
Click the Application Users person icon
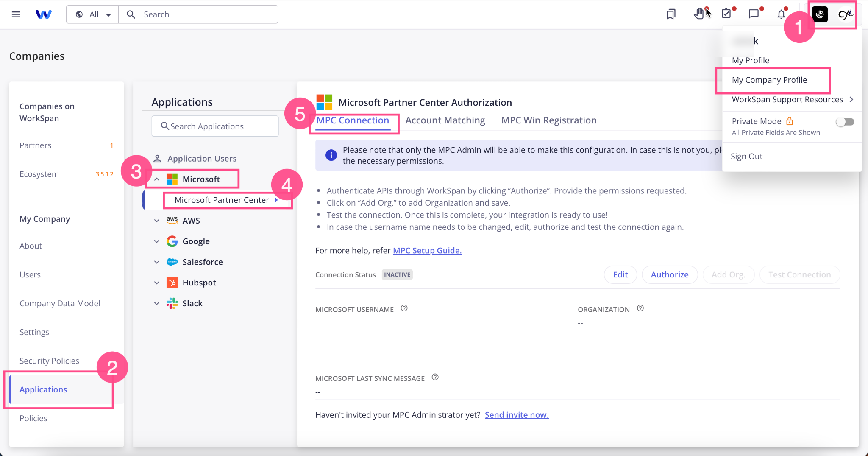(x=157, y=159)
